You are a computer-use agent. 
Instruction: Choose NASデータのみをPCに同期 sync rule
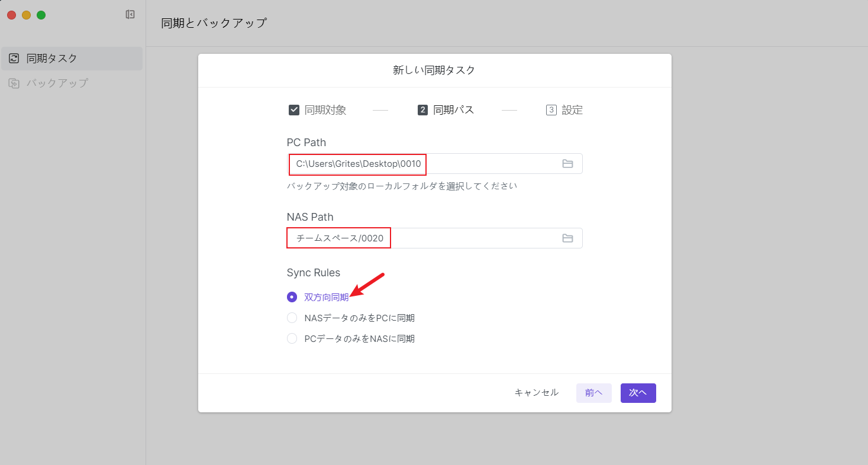pos(292,318)
